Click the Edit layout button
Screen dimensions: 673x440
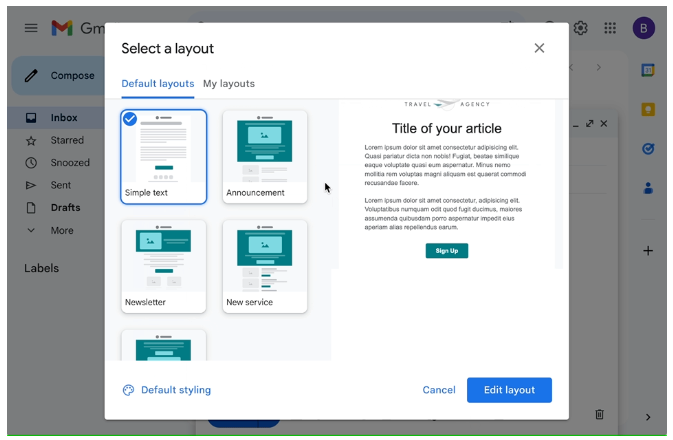tap(509, 390)
